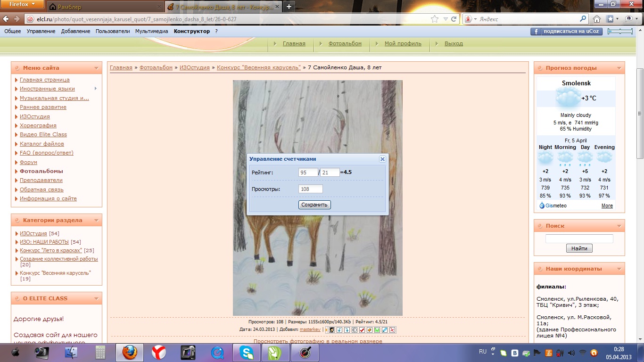Open Skype from taskbar
This screenshot has height=362, width=644.
pos(246,352)
